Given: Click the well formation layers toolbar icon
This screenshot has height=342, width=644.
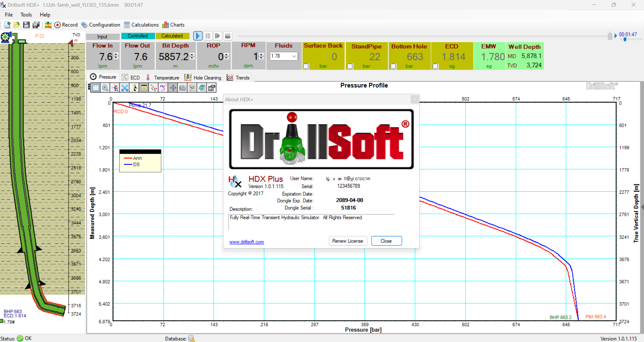Looking at the screenshot, I should pos(48,25).
